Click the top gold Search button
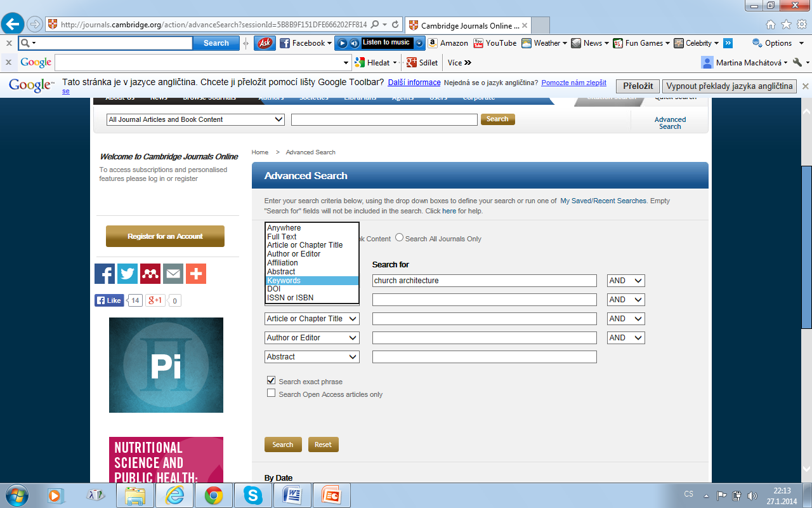 (x=497, y=119)
